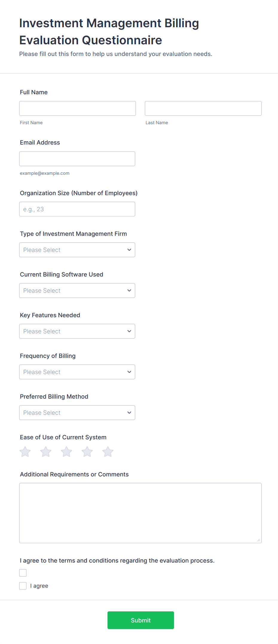Viewport: 278px width, 644px height.
Task: Click chevron arrow of Preferred Billing Method
Action: [129, 413]
